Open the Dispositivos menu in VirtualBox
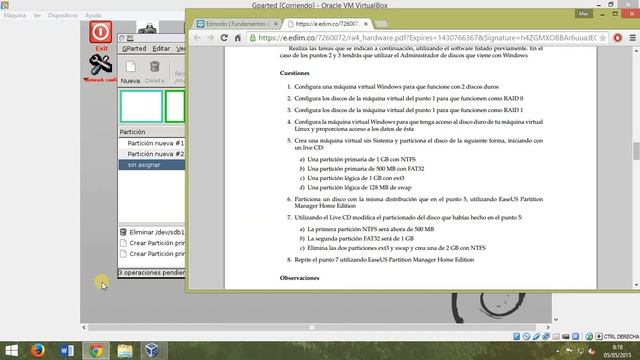This screenshot has height=360, width=640. pos(62,15)
